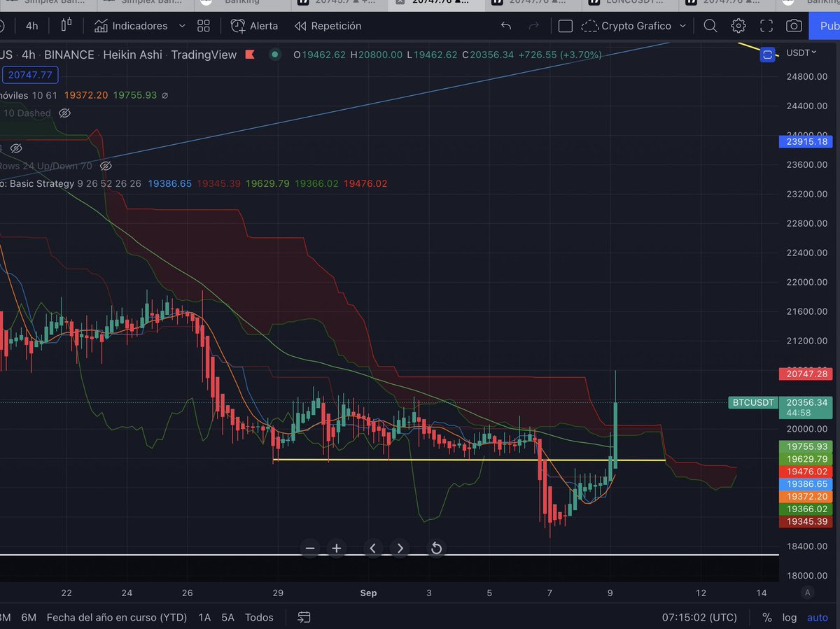Open the Indicadores panel
Viewport: 840px width, 629px height.
coord(131,26)
